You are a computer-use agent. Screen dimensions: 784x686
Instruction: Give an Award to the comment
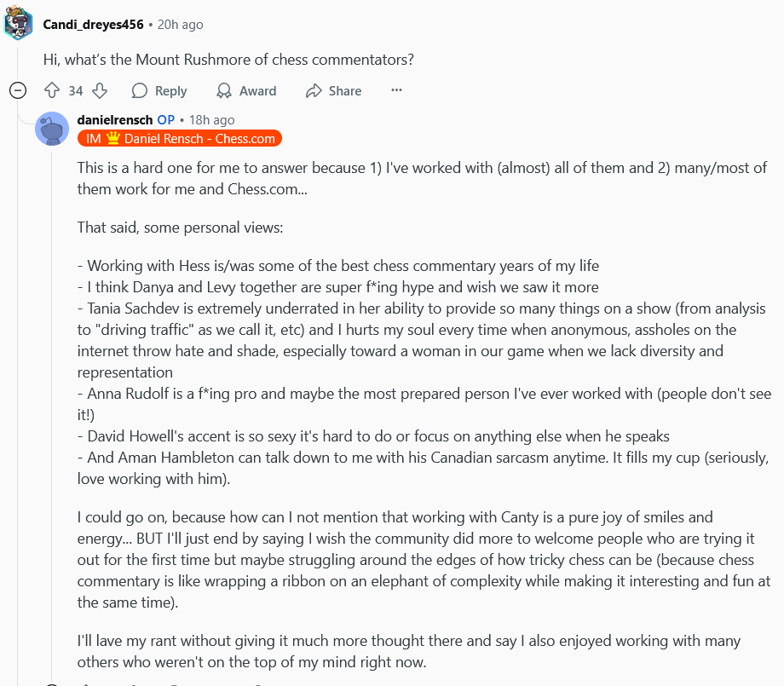point(246,90)
